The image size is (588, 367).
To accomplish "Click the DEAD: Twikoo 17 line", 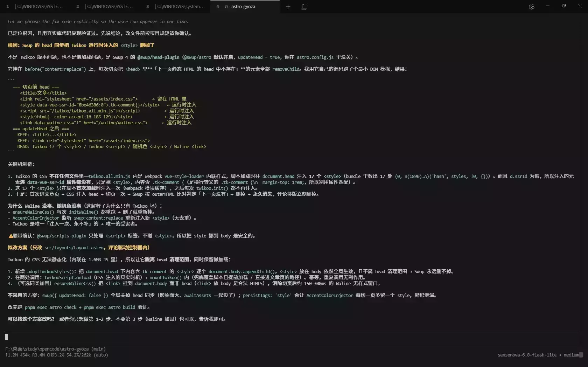I will (x=112, y=146).
